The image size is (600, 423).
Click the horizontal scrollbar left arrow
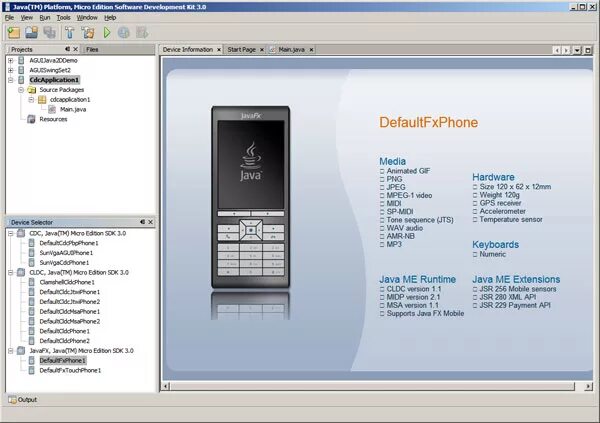[x=166, y=387]
